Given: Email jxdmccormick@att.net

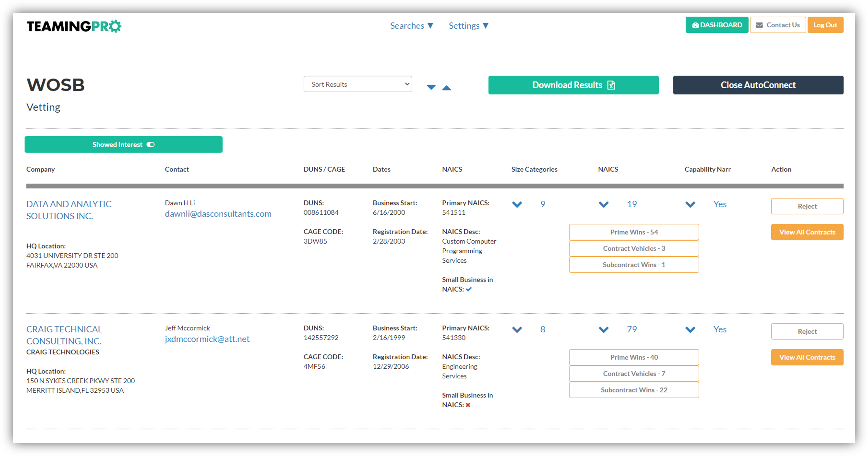Looking at the screenshot, I should point(207,339).
